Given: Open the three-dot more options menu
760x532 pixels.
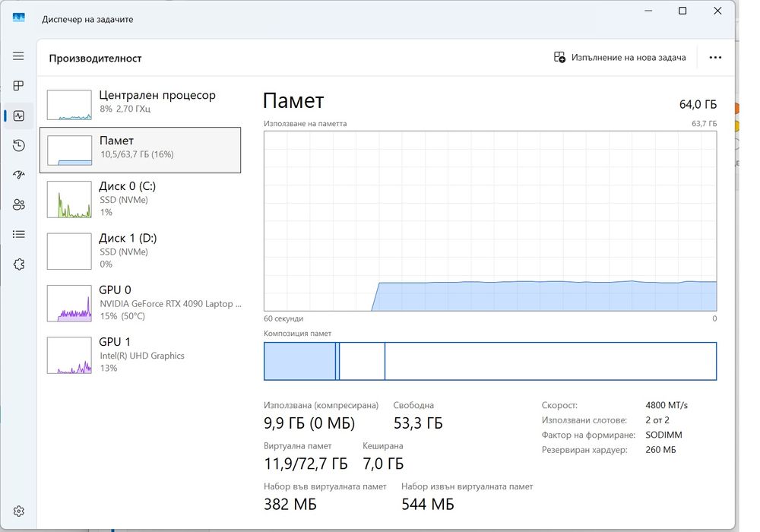Looking at the screenshot, I should tap(714, 58).
